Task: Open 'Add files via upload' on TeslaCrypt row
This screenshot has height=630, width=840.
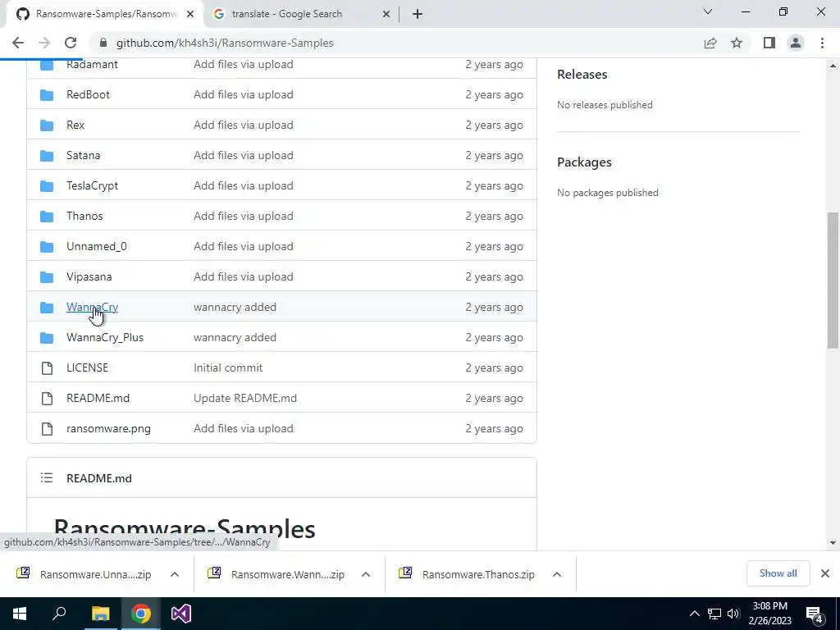Action: pos(244,185)
